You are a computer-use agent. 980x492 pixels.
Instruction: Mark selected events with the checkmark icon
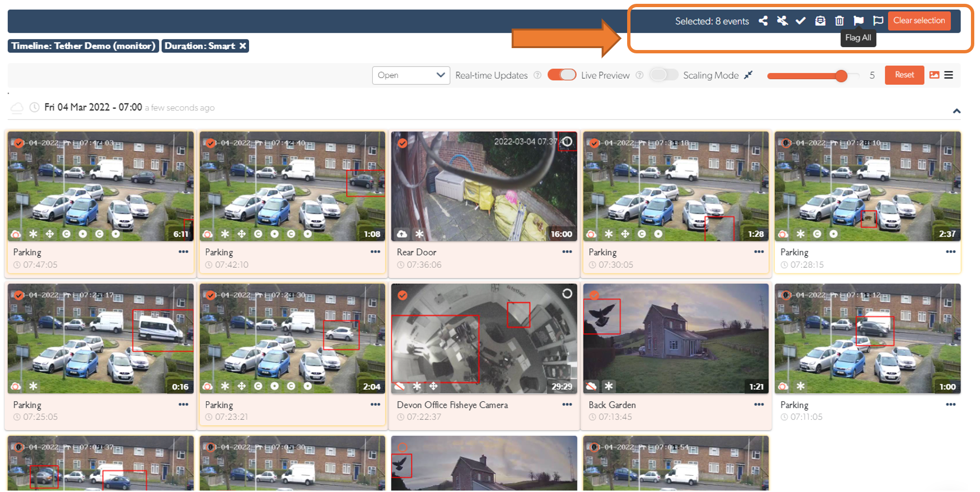(x=800, y=21)
